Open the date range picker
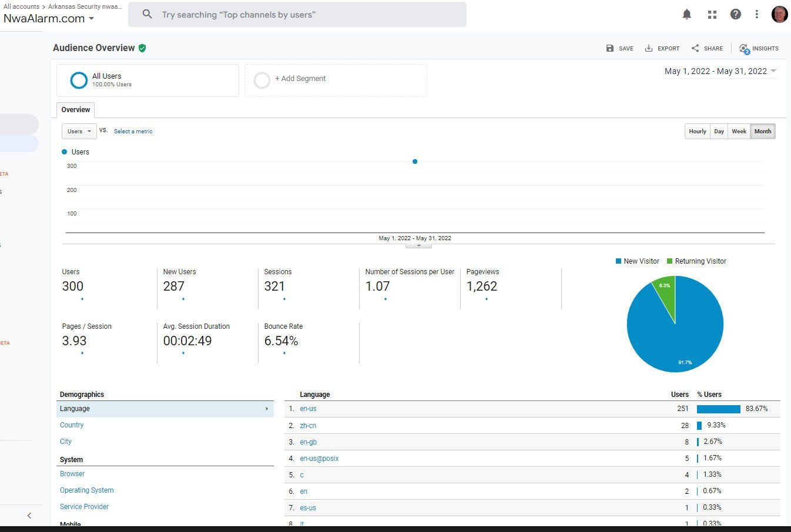 click(720, 71)
